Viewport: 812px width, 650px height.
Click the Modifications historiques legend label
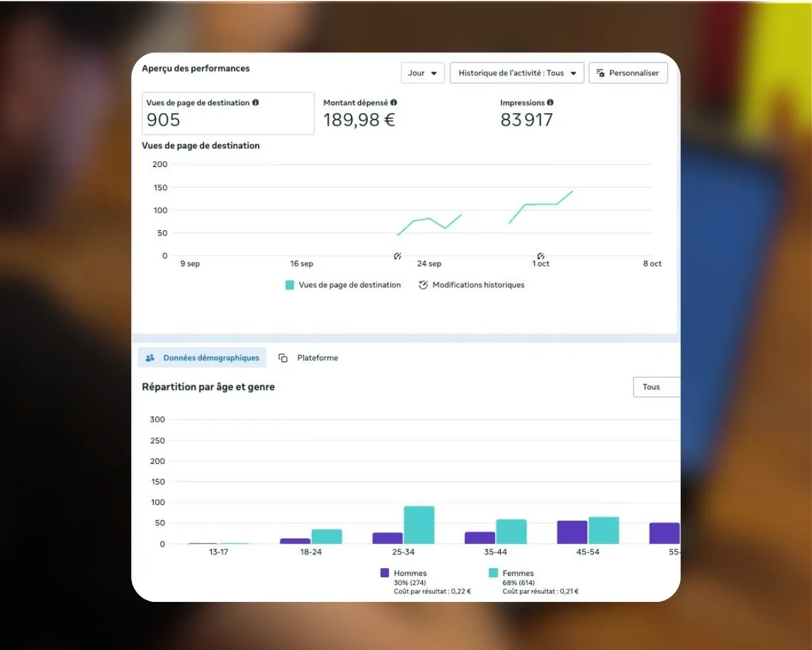point(478,285)
